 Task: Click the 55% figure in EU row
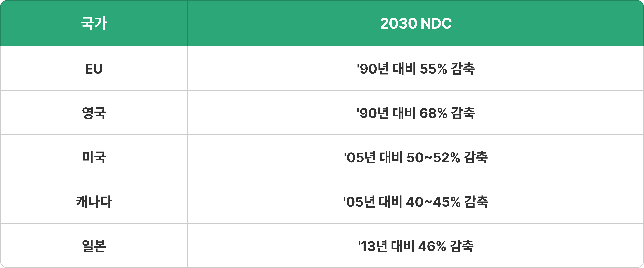click(433, 69)
